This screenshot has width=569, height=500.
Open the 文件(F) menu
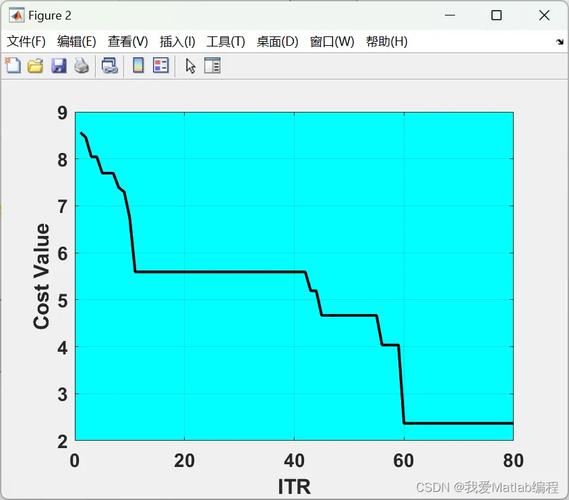26,41
